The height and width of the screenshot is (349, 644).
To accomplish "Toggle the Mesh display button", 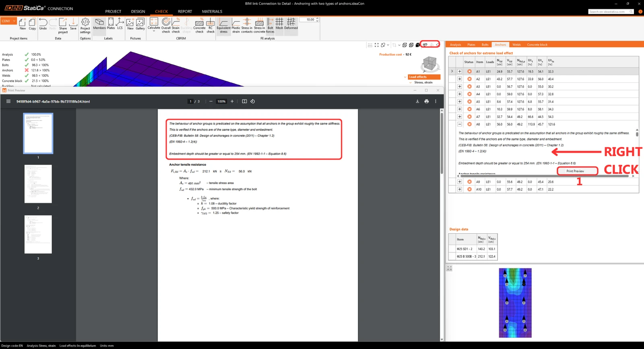I will click(279, 24).
